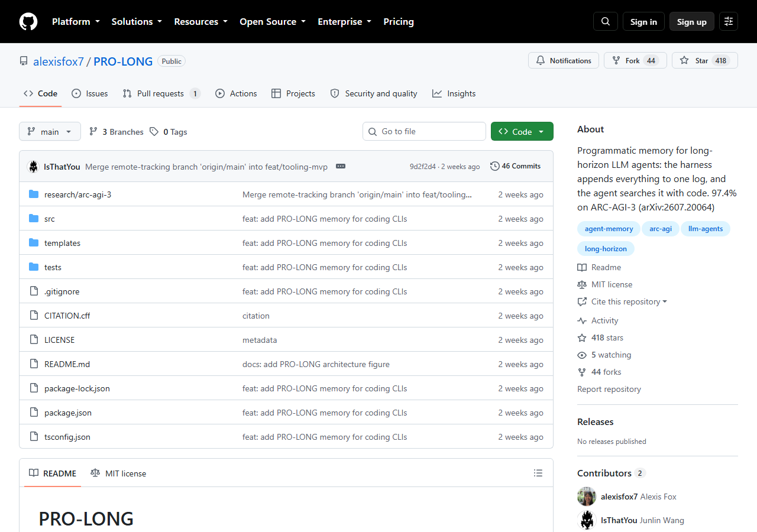Expand Cite this repository dropdown

[622, 301]
